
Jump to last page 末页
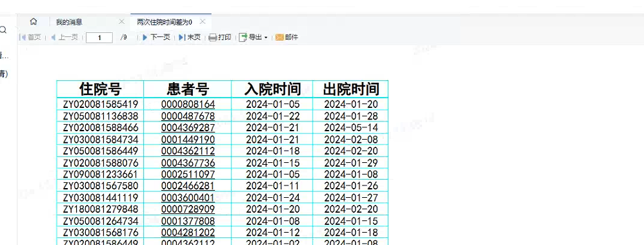click(190, 37)
